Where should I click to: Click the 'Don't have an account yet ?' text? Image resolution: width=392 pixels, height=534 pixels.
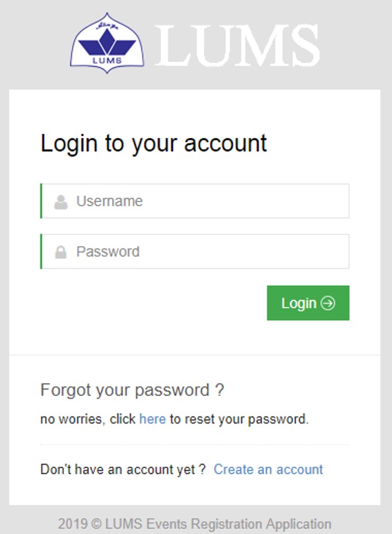pyautogui.click(x=123, y=469)
